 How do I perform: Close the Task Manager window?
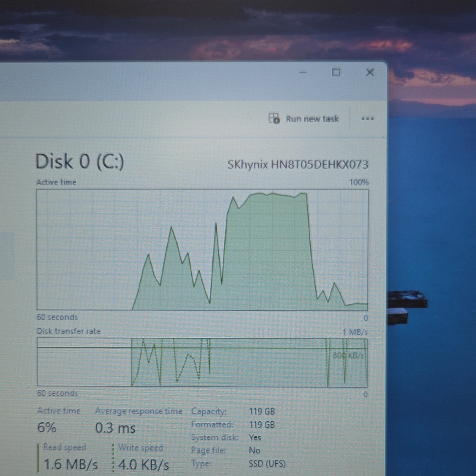click(370, 73)
